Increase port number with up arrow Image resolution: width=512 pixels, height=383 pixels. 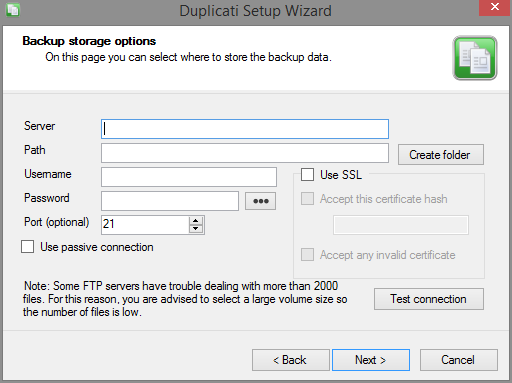(x=196, y=221)
